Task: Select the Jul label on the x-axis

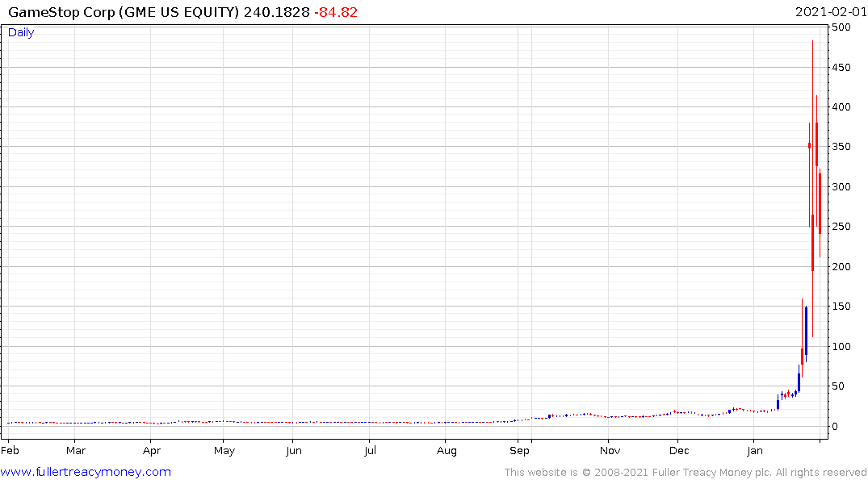Action: [x=371, y=450]
